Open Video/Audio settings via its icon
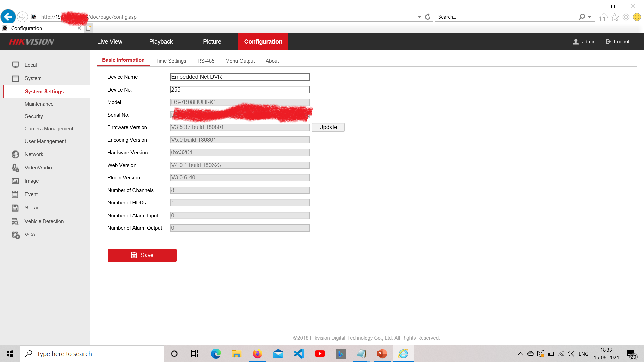The width and height of the screenshot is (644, 362). tap(15, 168)
